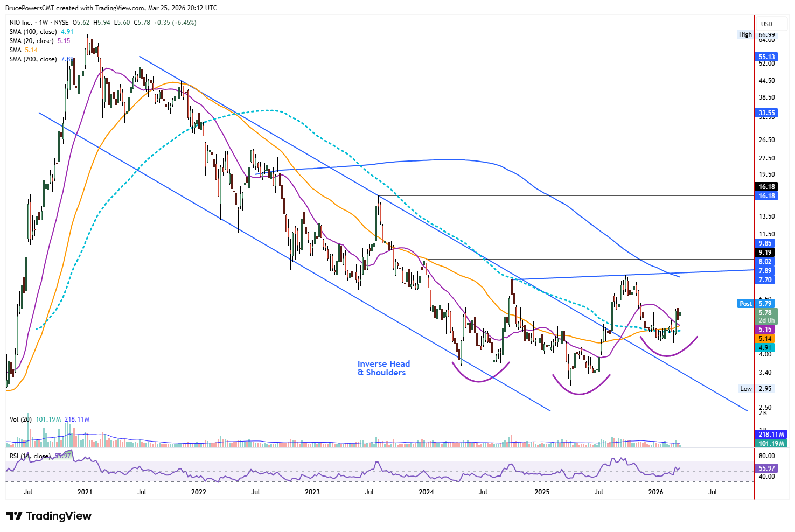Click the black 16.18 price label
Viewport: 795px width, 532px height.
(x=766, y=187)
